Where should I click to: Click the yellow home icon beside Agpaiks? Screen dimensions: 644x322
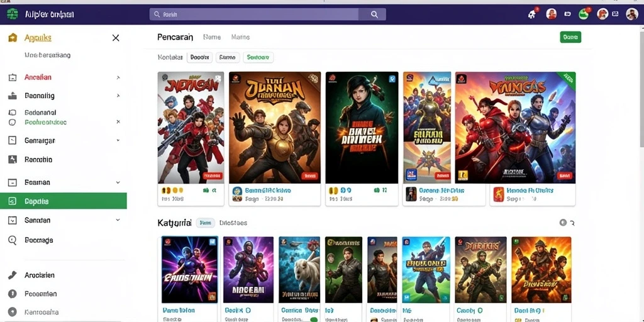[x=13, y=38]
